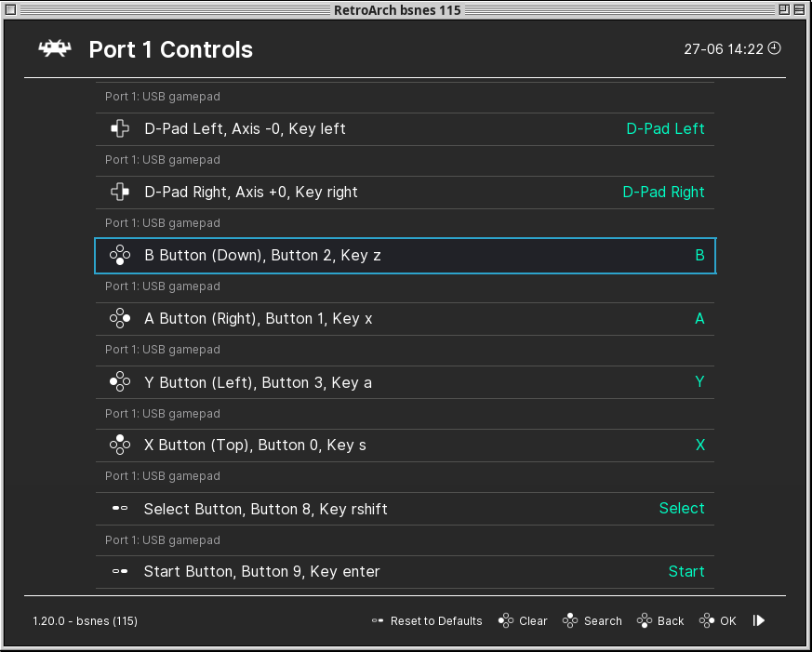This screenshot has width=812, height=652.
Task: Click the Select Button pill icon
Action: click(x=120, y=509)
